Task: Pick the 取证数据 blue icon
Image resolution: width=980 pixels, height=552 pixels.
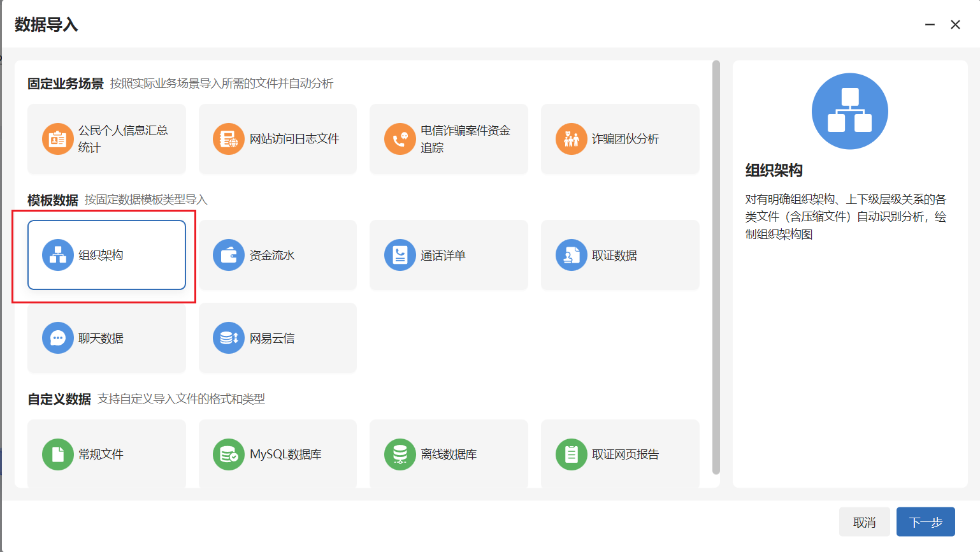Action: (x=571, y=255)
